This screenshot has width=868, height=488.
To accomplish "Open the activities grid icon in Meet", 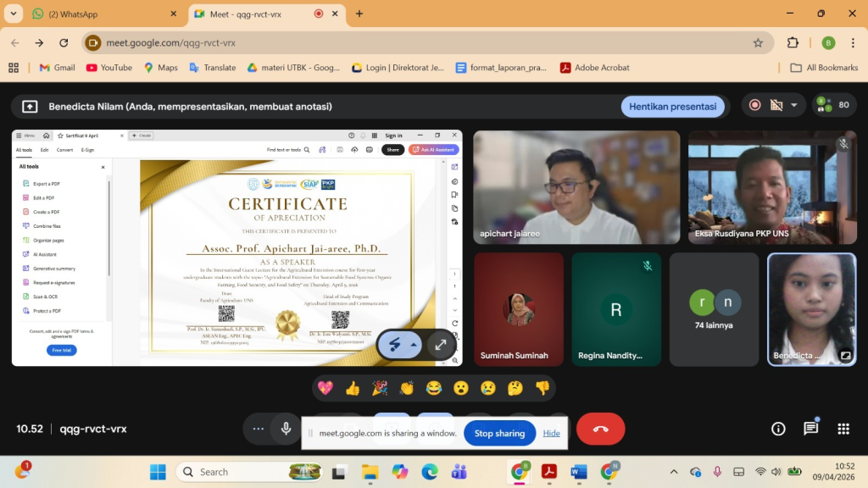I will [843, 429].
